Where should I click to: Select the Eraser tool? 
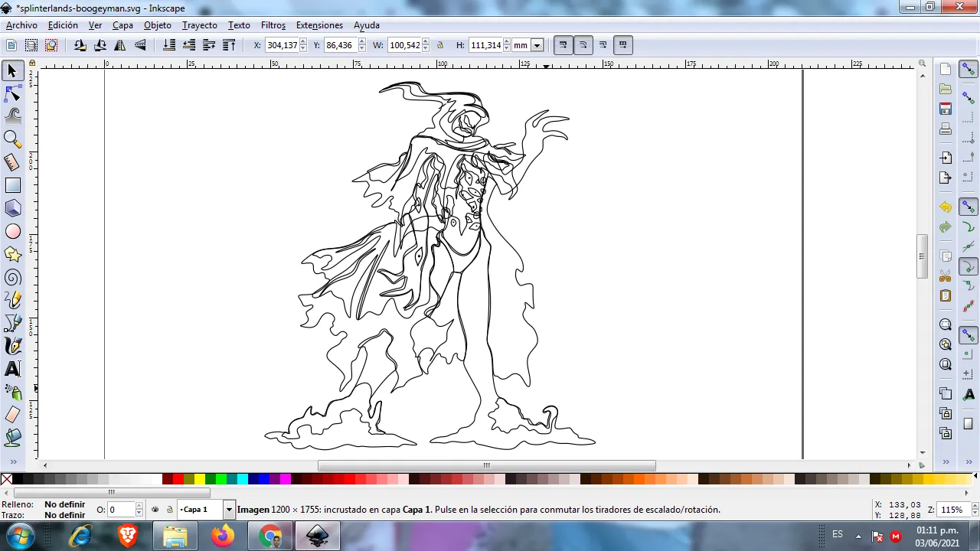pos(12,415)
